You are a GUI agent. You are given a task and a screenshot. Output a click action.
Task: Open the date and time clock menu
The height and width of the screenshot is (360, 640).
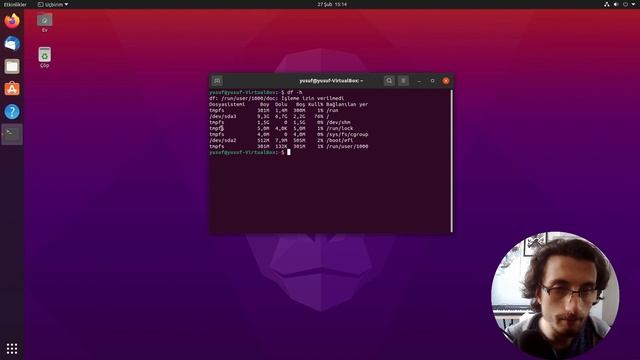(332, 4)
